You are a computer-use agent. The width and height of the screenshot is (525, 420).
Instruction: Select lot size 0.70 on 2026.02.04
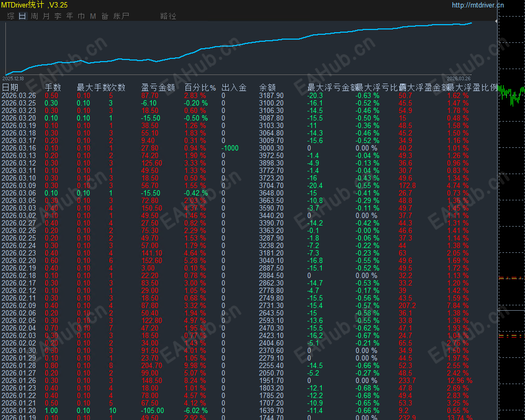pos(51,328)
